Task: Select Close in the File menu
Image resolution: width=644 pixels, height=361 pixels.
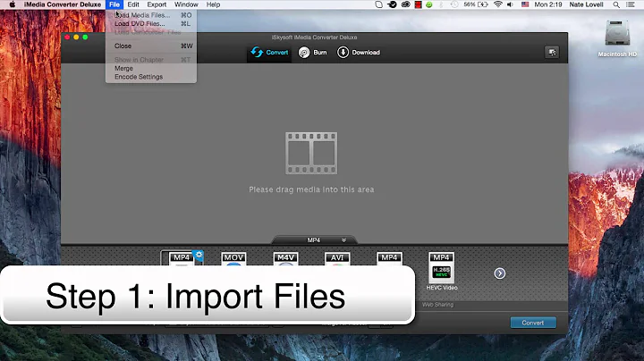Action: coord(151,46)
